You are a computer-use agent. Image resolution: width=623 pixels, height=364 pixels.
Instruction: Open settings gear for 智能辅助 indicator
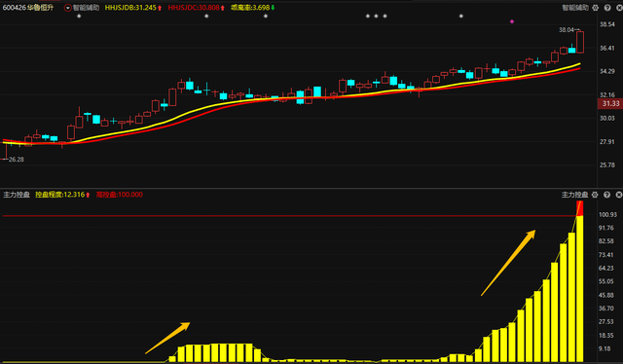coord(595,8)
